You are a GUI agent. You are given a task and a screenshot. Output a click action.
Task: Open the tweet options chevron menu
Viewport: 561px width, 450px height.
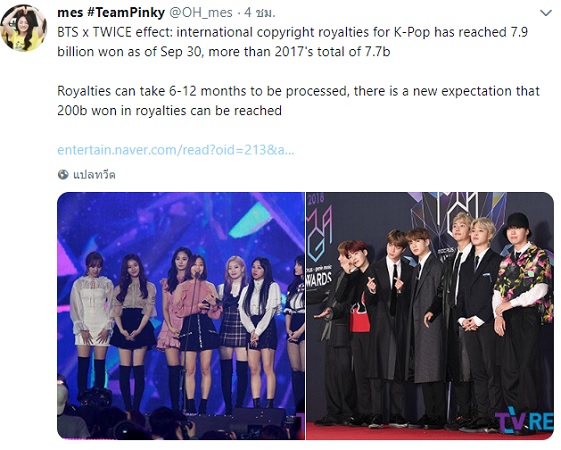(546, 14)
